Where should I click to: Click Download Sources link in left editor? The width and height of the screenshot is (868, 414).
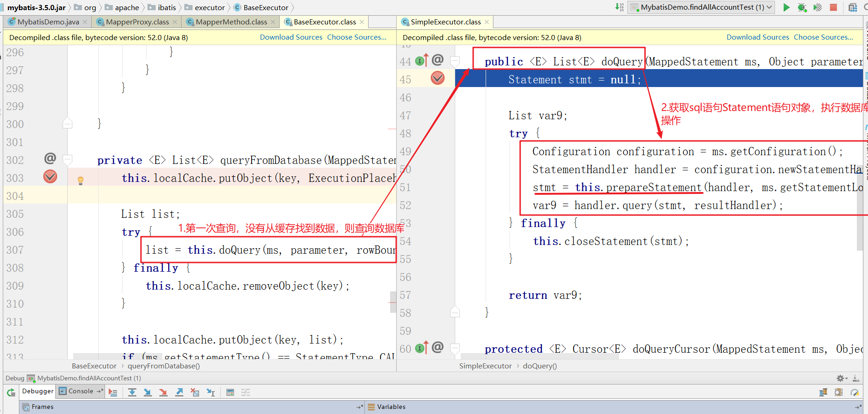(x=291, y=37)
